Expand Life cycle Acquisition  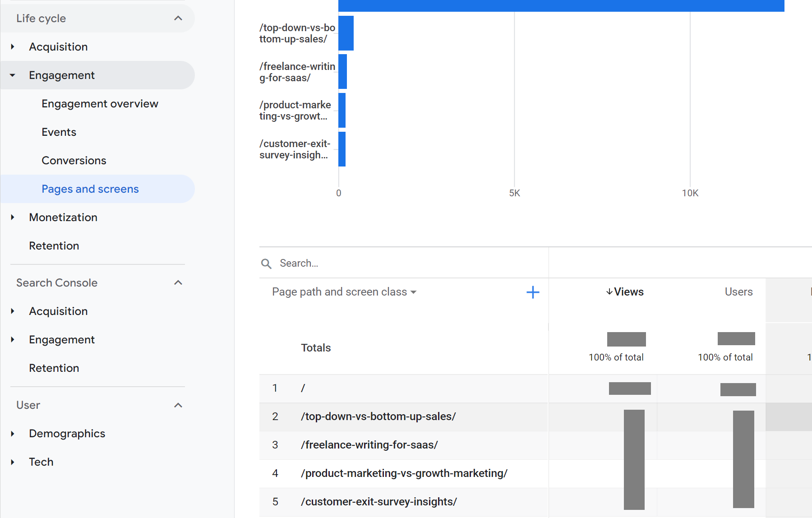[x=13, y=47]
